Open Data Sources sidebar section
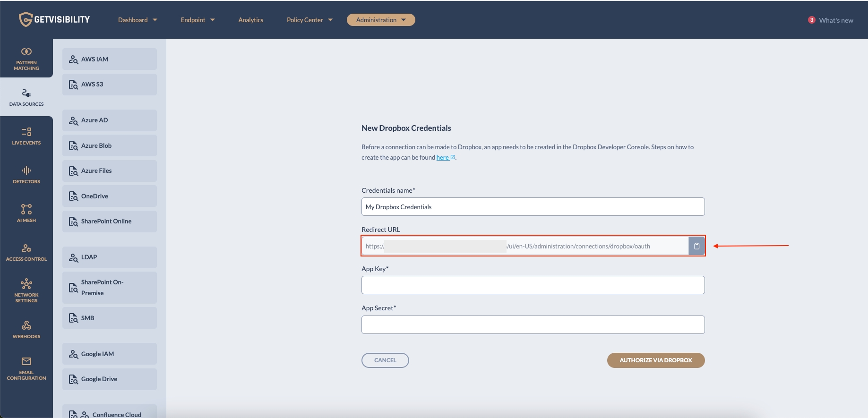Viewport: 868px width, 418px height. point(26,97)
